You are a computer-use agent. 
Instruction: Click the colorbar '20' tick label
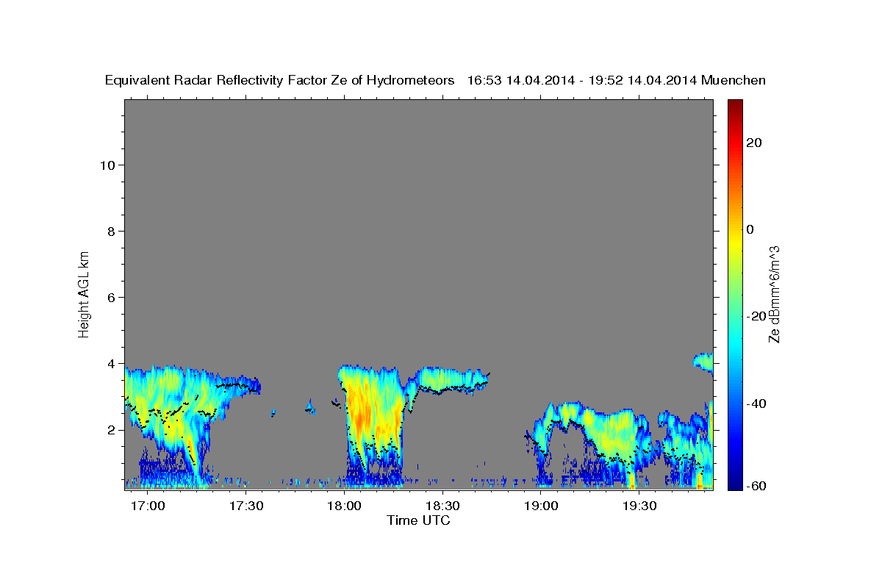[x=753, y=143]
